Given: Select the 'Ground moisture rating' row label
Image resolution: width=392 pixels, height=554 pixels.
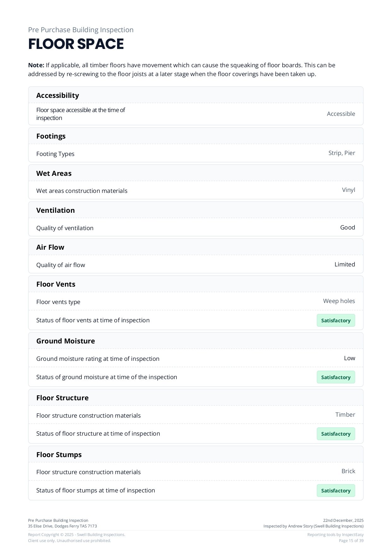Looking at the screenshot, I should [x=98, y=359].
